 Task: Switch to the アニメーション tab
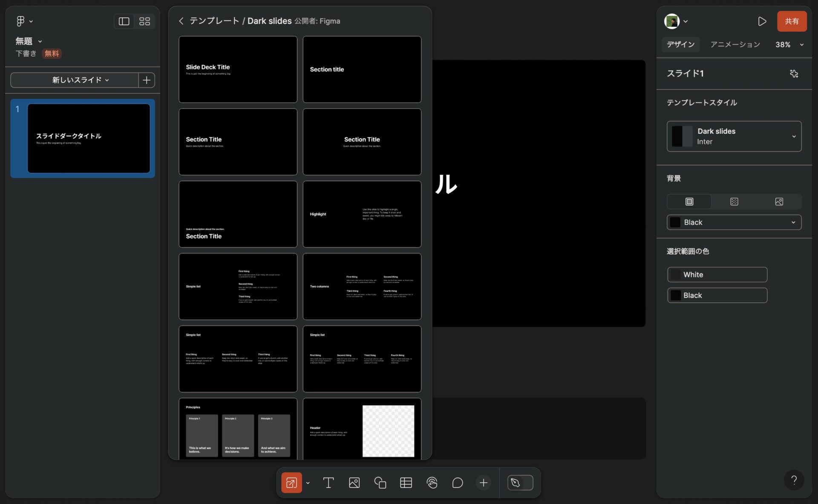pos(735,44)
